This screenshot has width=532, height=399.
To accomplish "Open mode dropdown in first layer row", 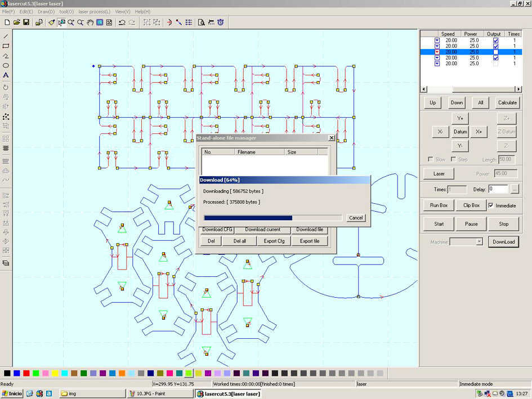I will click(x=437, y=41).
